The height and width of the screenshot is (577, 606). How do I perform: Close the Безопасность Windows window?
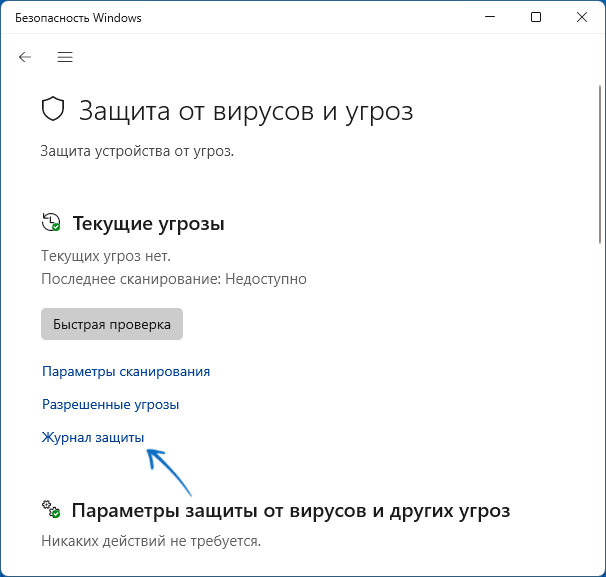pos(582,17)
